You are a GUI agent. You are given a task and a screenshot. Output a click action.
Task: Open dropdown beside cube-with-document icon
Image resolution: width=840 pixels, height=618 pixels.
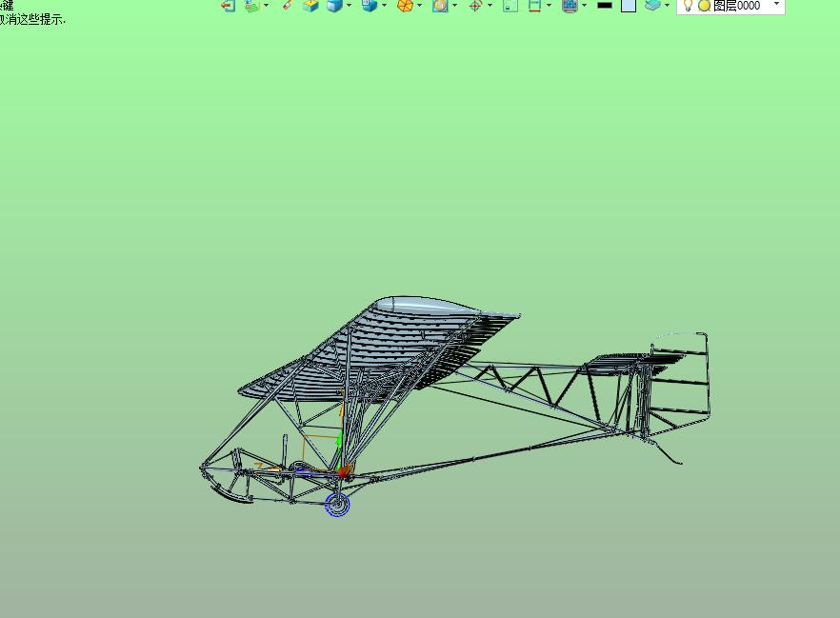pos(384,6)
